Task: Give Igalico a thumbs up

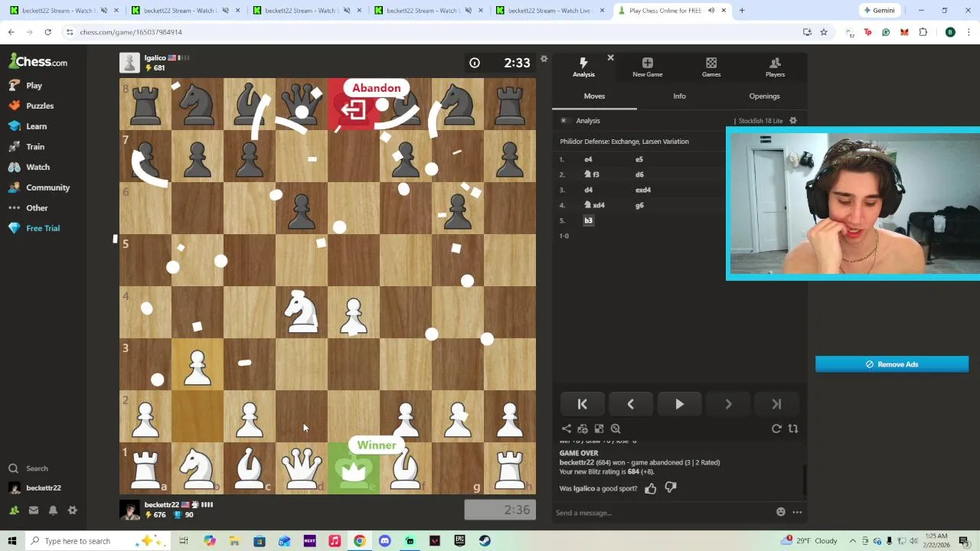Action: (x=651, y=488)
